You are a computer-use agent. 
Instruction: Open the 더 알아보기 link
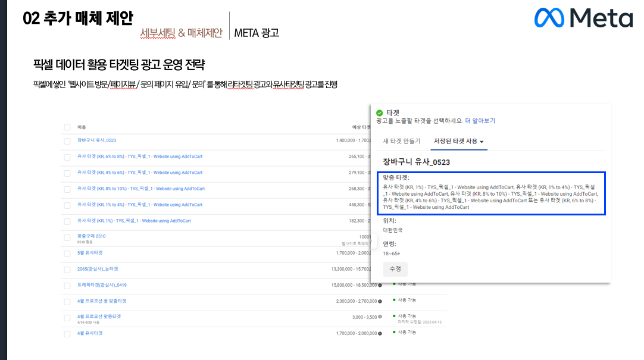click(x=480, y=121)
